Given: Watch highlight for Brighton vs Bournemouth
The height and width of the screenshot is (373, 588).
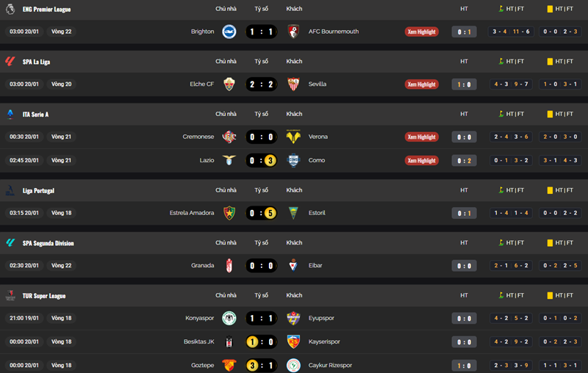Looking at the screenshot, I should [422, 32].
